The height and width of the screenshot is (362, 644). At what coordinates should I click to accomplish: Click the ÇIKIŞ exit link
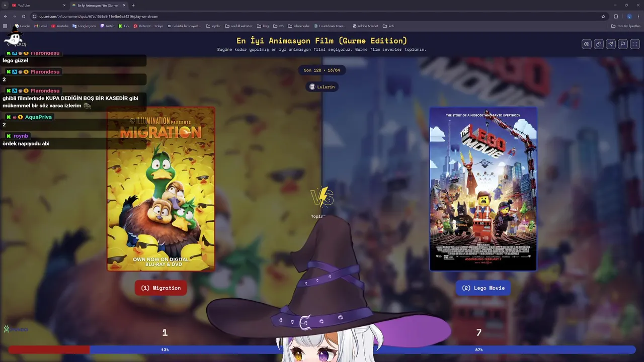pyautogui.click(x=17, y=44)
